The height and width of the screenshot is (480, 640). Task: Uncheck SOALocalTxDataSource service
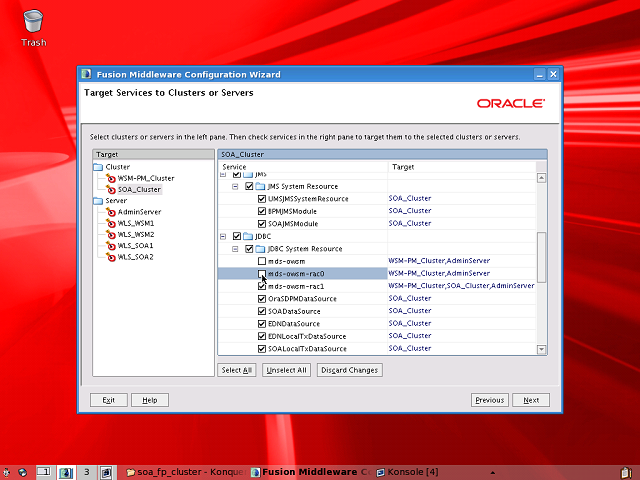pos(262,349)
